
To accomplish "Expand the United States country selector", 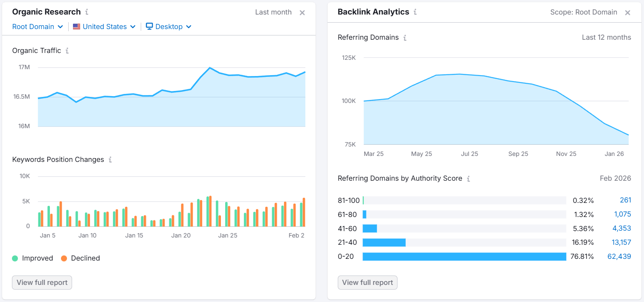I will tap(104, 26).
